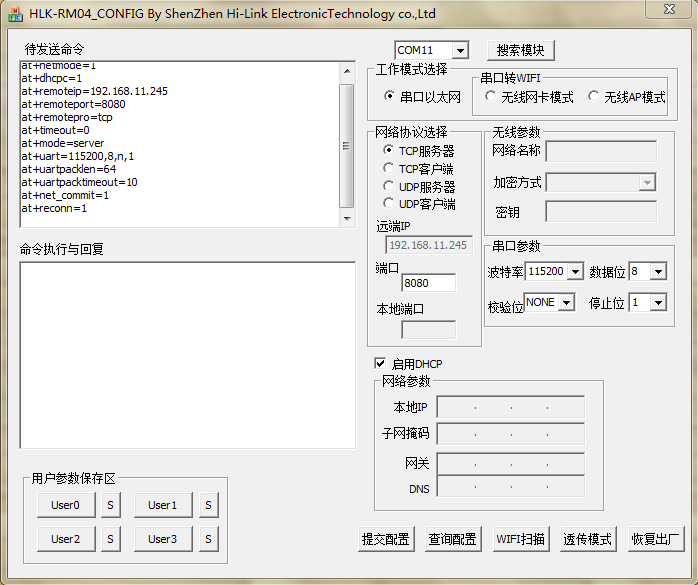
Task: Click the at+reconn=1 line
Action: click(x=54, y=208)
